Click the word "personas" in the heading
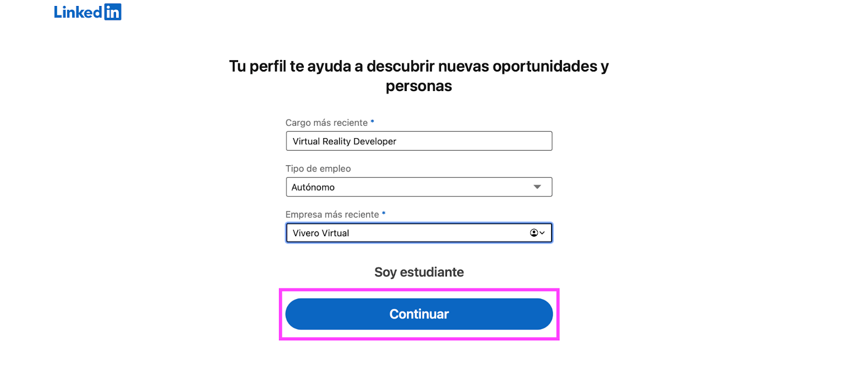Screen dimensions: 868x382 419,86
